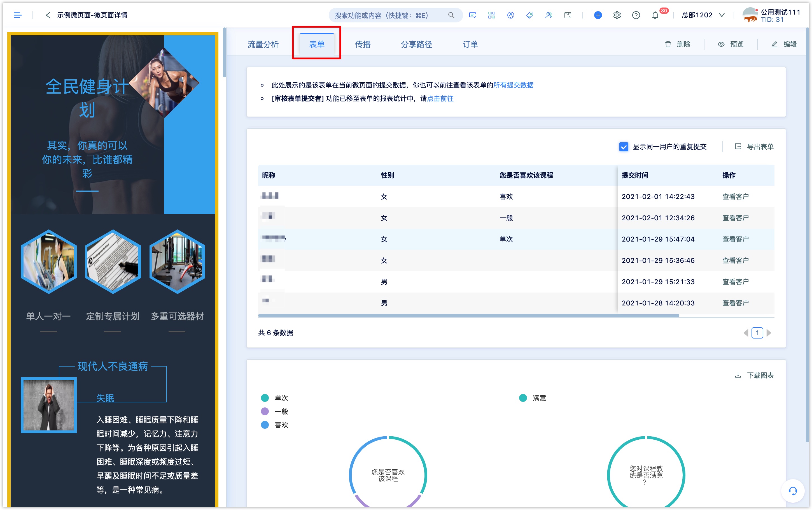Image resolution: width=812 pixels, height=510 pixels.
Task: Click 查看客户 for 2021-01-28 14:20:33 row
Action: click(x=735, y=303)
